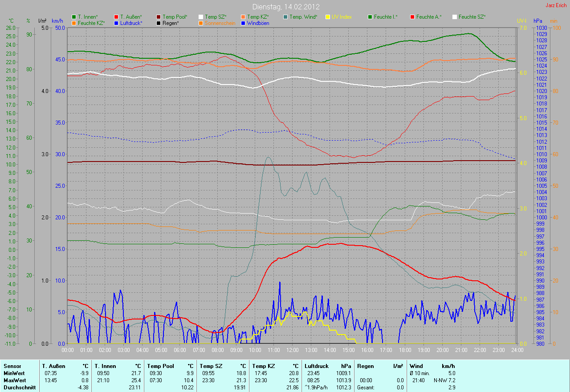Click the Temp KZ legend label

[258, 17]
